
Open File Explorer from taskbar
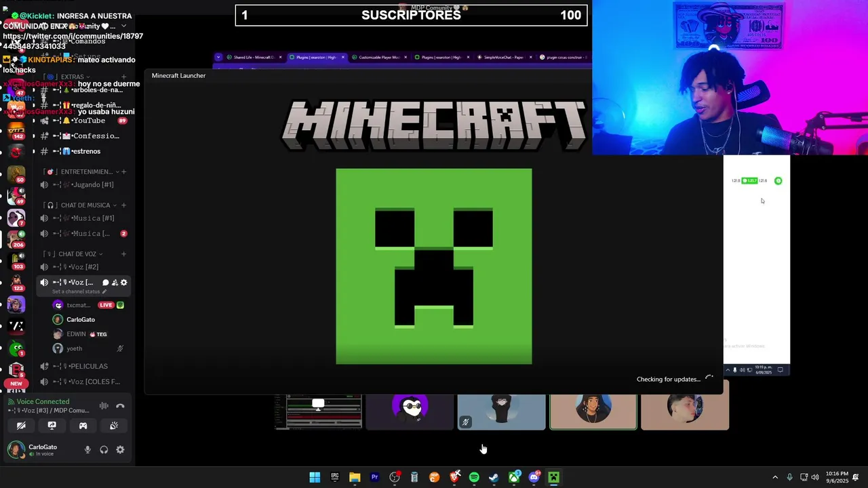coord(355,477)
